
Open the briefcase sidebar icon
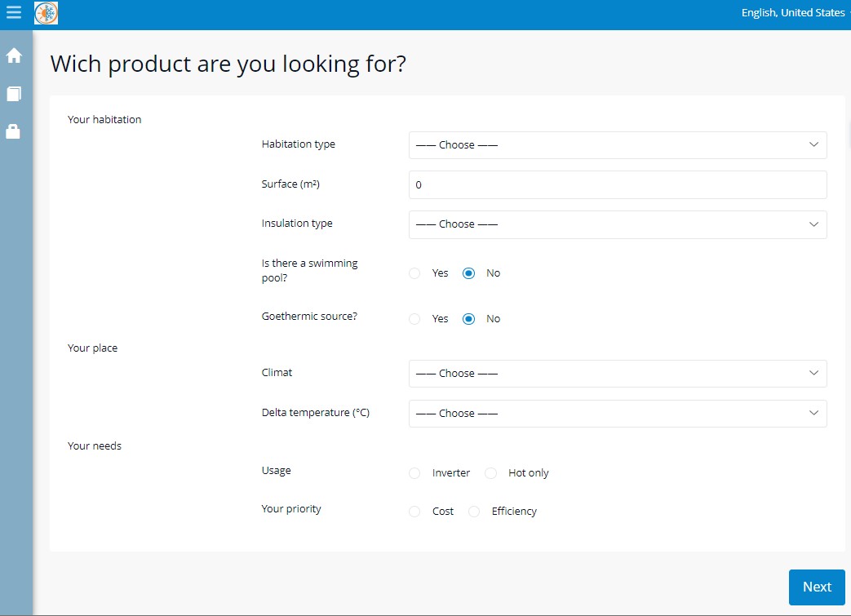[14, 131]
